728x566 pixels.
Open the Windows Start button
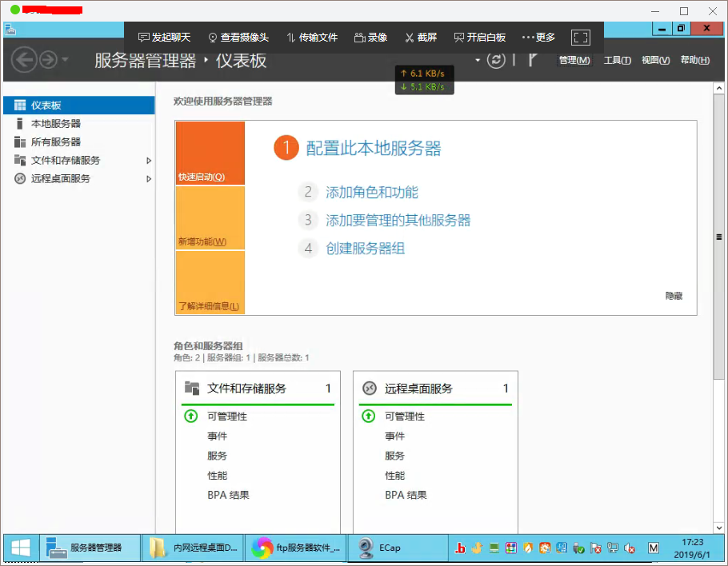(20, 548)
